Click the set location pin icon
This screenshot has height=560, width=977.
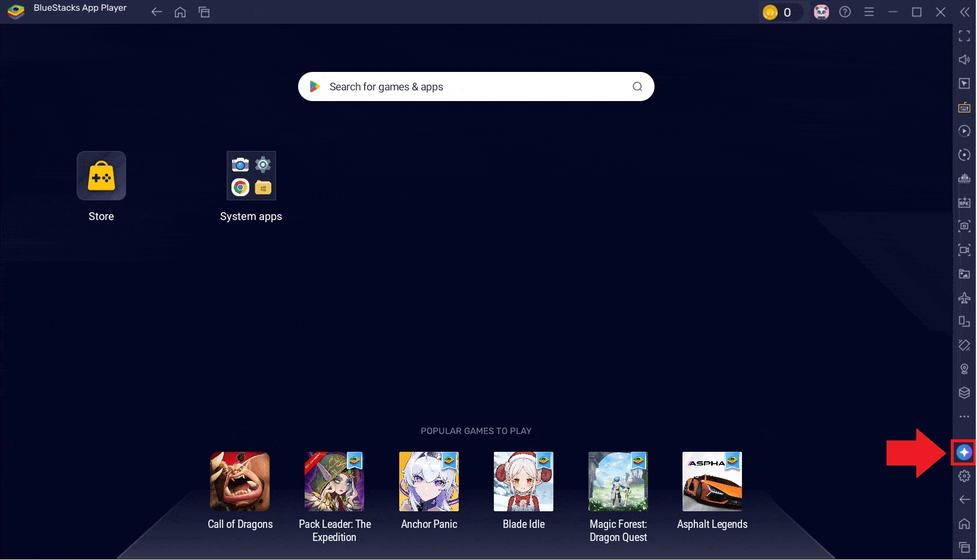click(964, 369)
